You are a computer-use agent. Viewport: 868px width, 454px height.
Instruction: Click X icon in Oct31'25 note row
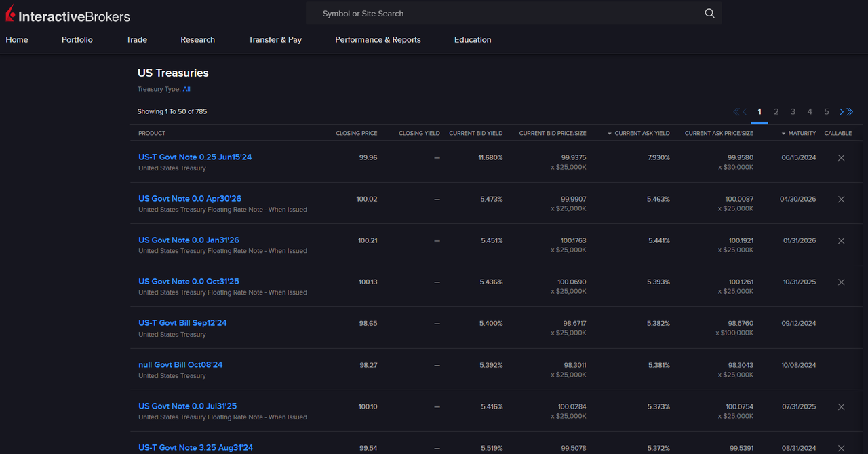[x=841, y=282]
